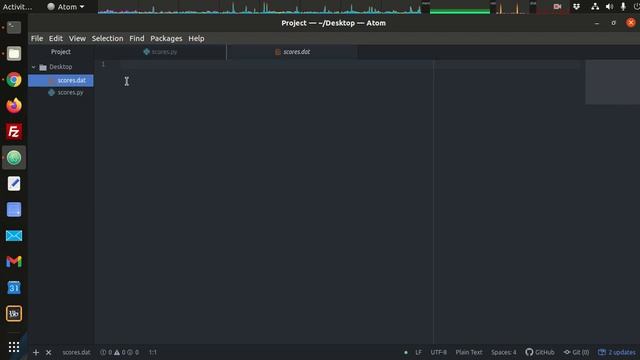Open the blue Mail envelope in dock
Viewport: 640px width, 360px height.
point(14,236)
